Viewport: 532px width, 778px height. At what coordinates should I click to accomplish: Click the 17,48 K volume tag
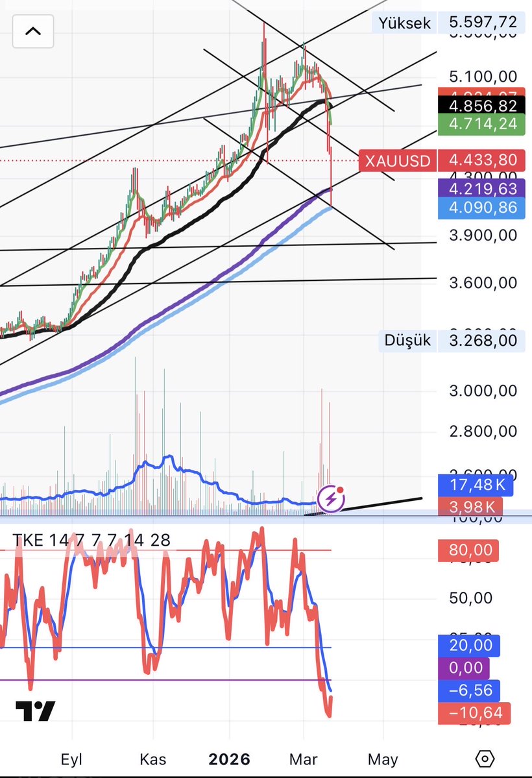click(476, 485)
